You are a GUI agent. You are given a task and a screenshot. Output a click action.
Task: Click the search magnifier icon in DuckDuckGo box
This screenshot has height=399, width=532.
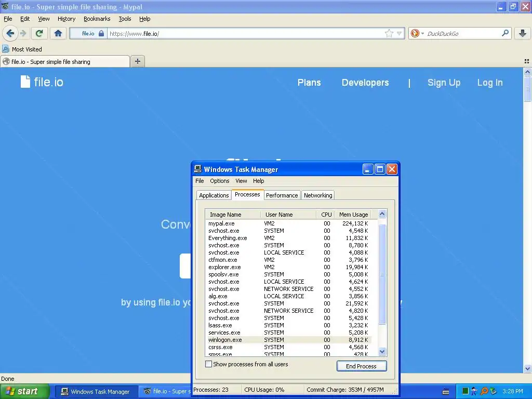point(505,33)
